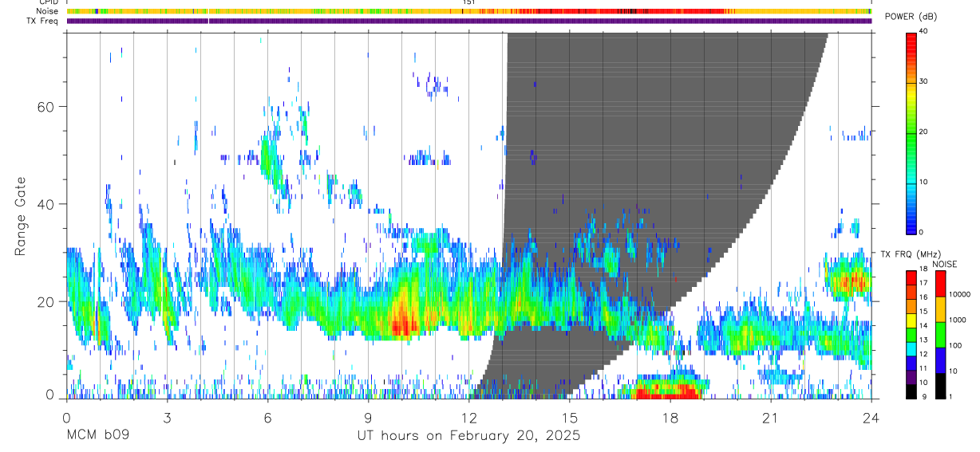Click the purple TX Freq strip
The width and height of the screenshot is (980, 452).
(x=468, y=21)
